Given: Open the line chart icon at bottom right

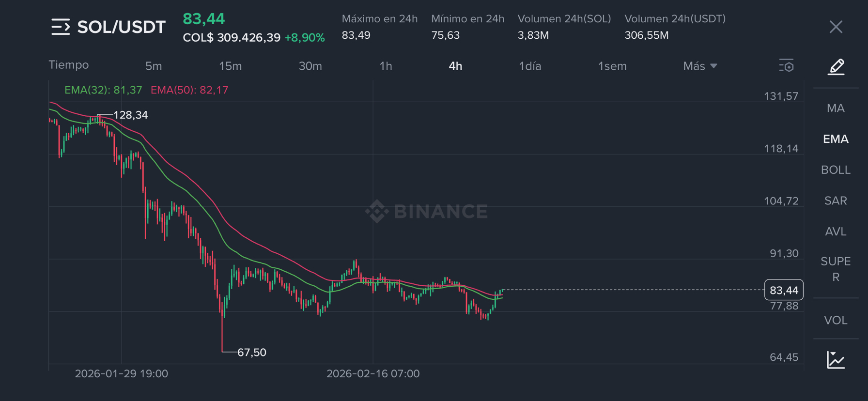Looking at the screenshot, I should coord(836,360).
